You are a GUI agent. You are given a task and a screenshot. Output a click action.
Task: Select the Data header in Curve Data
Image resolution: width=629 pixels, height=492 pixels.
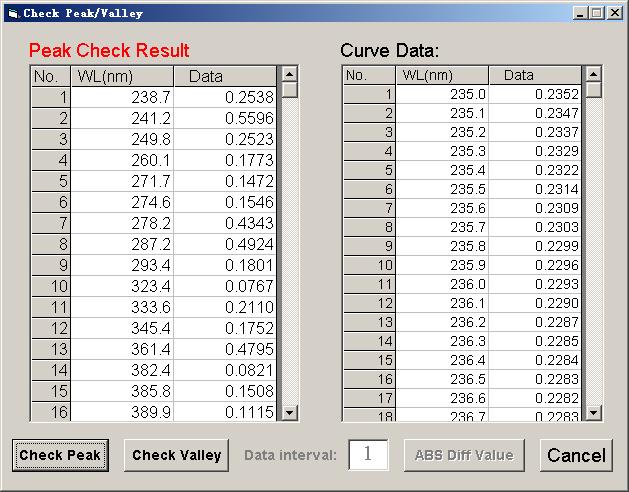(534, 75)
